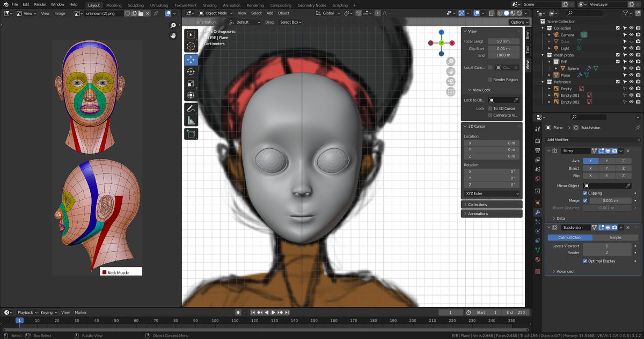Open the Render properties tab
This screenshot has height=339, width=644.
tap(538, 141)
